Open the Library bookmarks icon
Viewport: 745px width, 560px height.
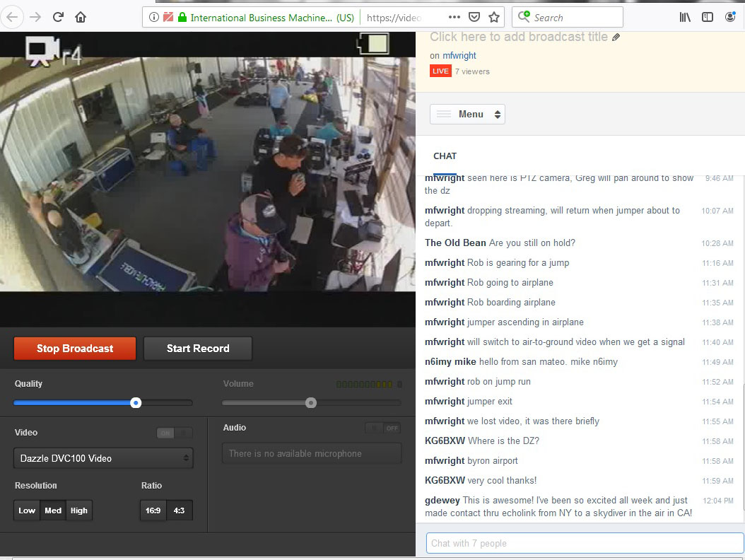(685, 17)
